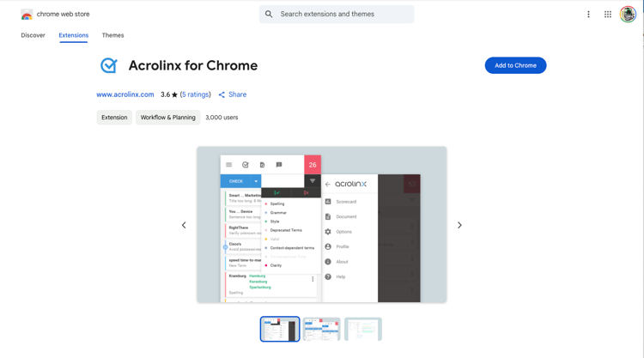Open the account profile avatar

click(x=628, y=15)
